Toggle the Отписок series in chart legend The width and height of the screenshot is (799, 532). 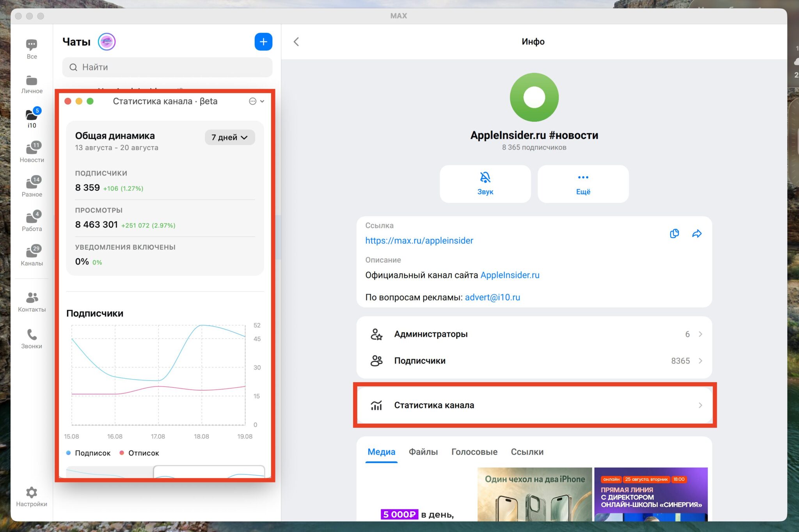tap(139, 453)
